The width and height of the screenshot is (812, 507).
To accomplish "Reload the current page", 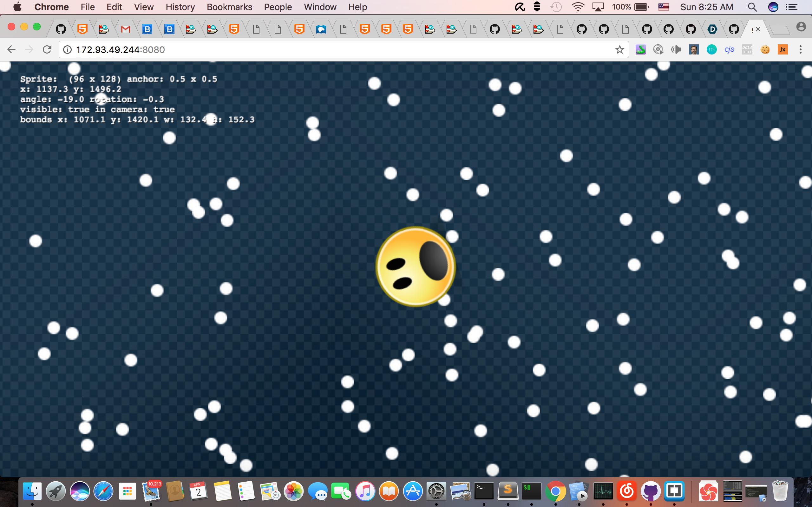I will coord(47,50).
